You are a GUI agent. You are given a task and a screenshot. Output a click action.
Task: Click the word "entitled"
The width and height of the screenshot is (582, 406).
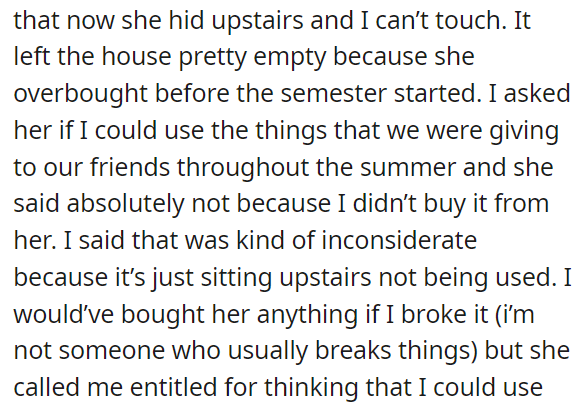(174, 387)
